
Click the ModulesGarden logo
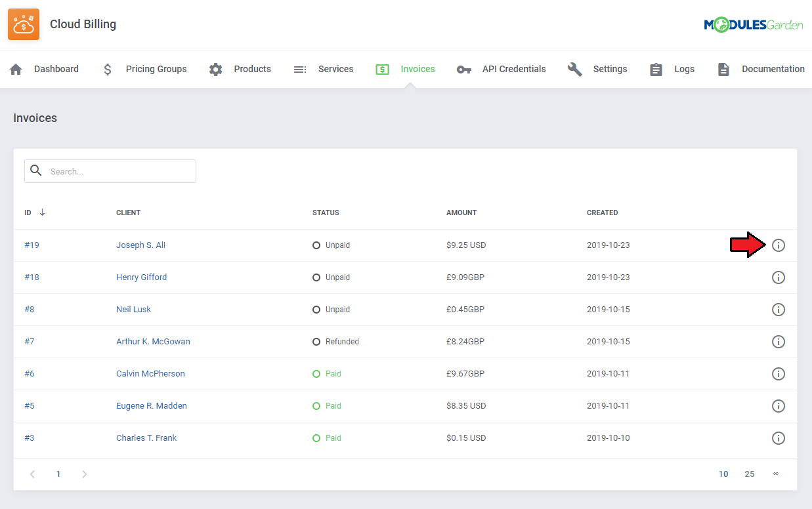point(754,25)
